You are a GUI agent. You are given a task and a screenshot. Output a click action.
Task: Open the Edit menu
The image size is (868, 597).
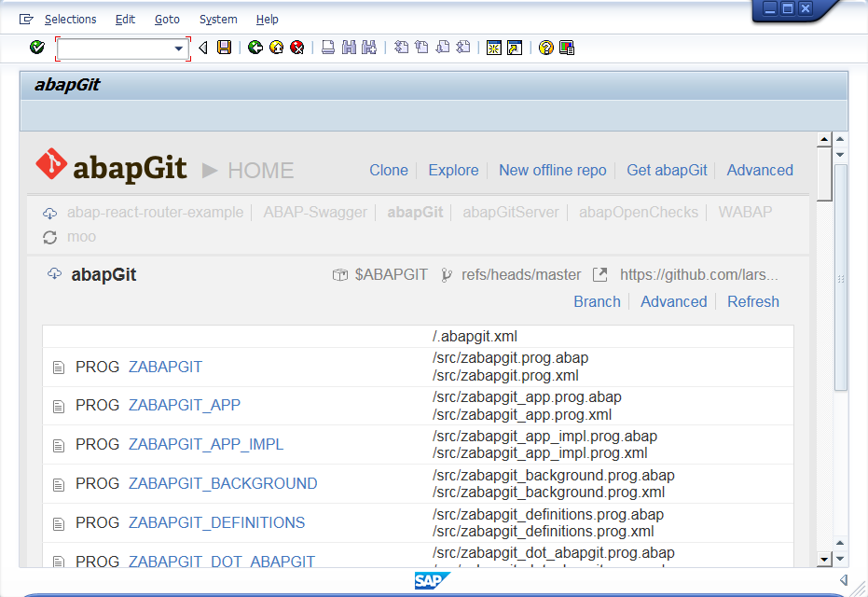point(125,20)
